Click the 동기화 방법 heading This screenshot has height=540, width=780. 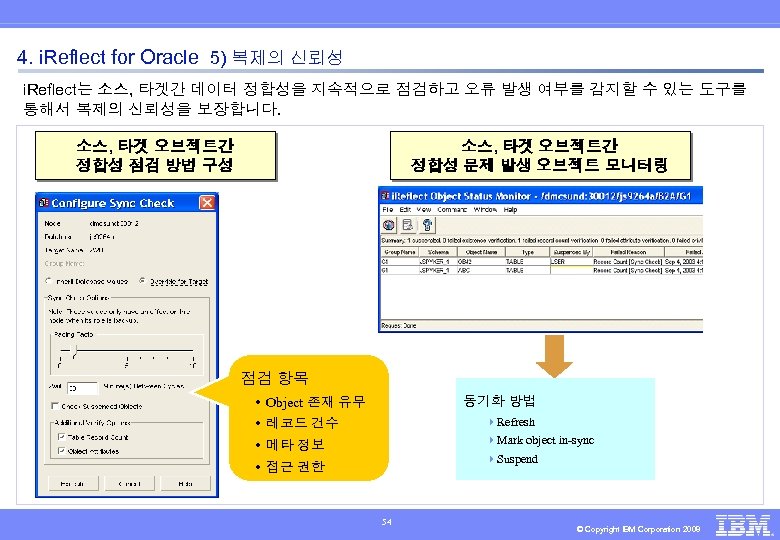(499, 400)
